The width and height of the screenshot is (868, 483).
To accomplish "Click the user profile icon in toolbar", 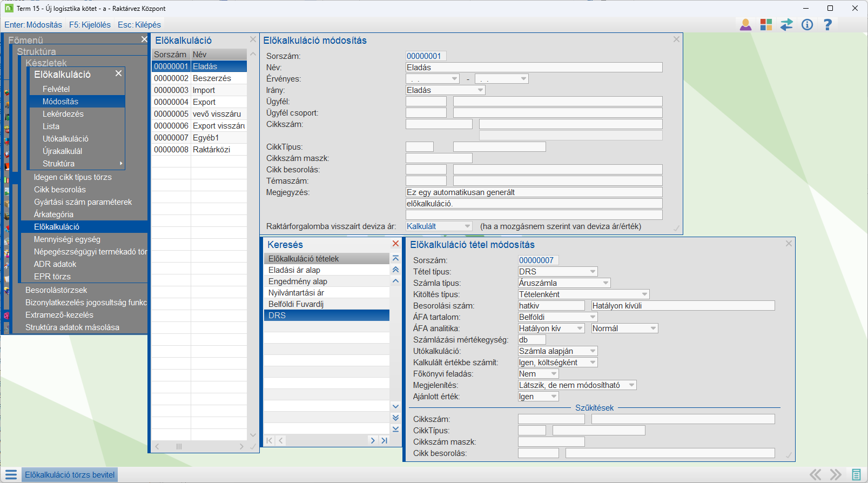I will (x=745, y=25).
